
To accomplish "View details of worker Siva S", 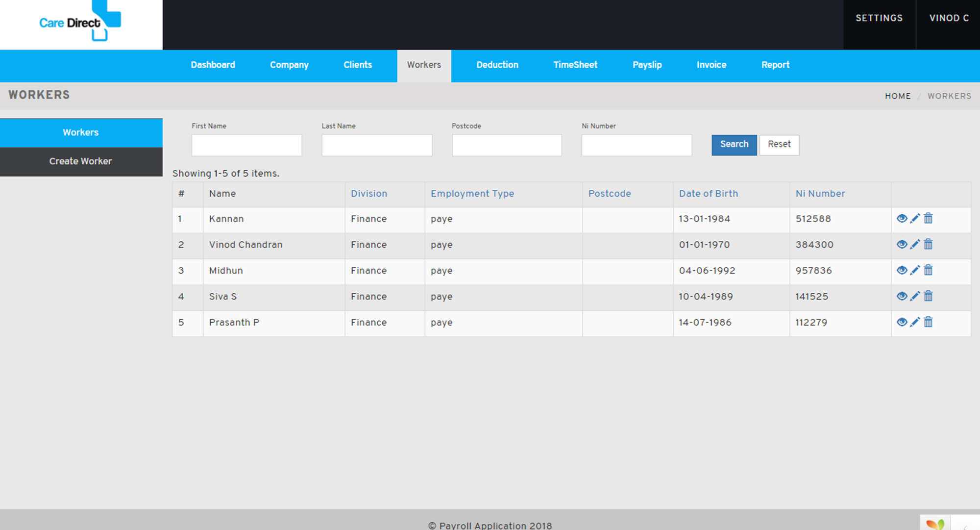I will (902, 297).
